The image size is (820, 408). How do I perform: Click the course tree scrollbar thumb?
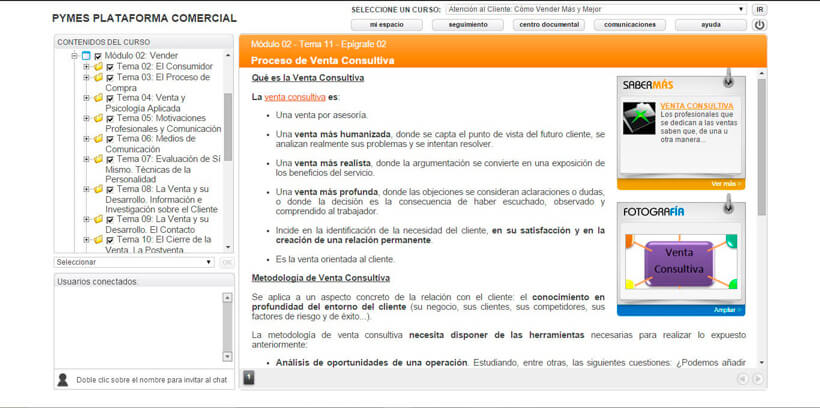tap(228, 127)
